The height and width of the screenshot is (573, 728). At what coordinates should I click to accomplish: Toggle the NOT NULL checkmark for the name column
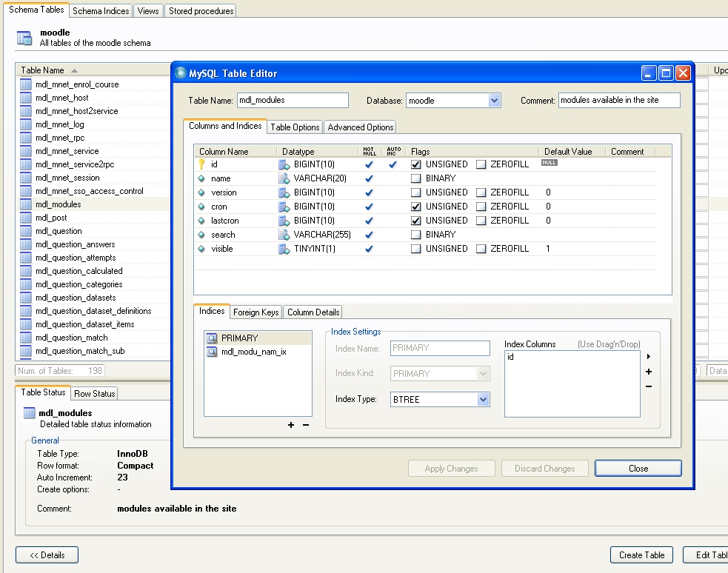369,178
